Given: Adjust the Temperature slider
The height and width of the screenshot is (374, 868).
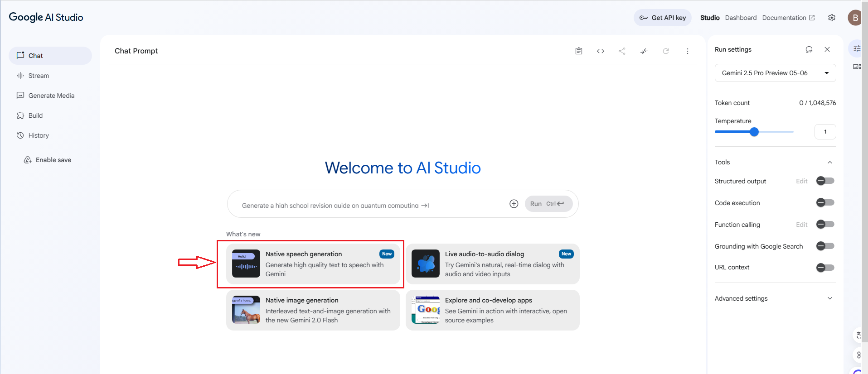Looking at the screenshot, I should (754, 132).
